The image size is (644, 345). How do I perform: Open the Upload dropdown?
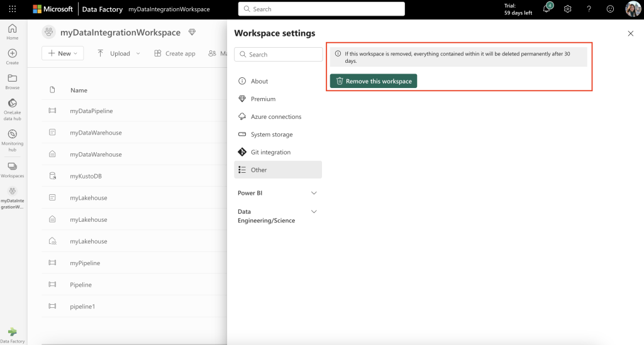[x=119, y=53]
